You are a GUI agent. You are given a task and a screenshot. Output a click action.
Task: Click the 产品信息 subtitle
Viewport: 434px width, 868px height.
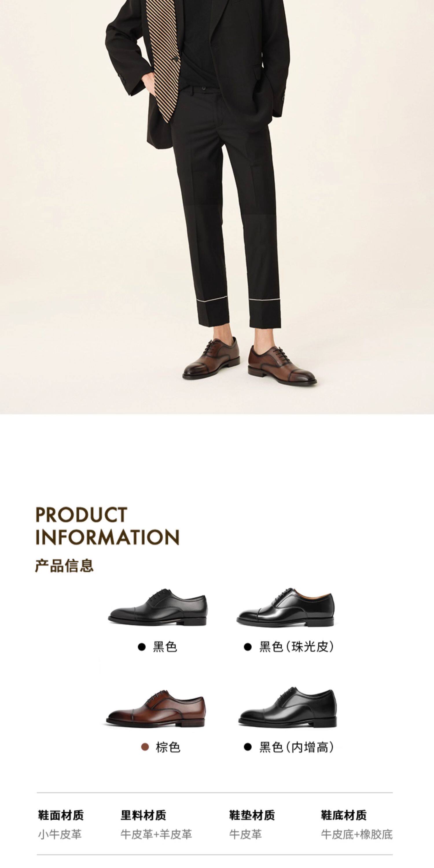[x=64, y=565]
